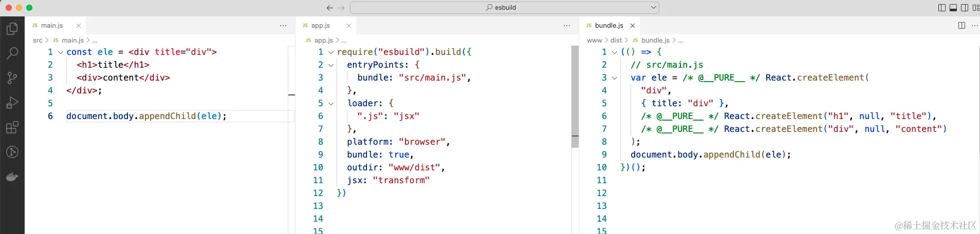Open the customize layout icon

tap(976, 8)
